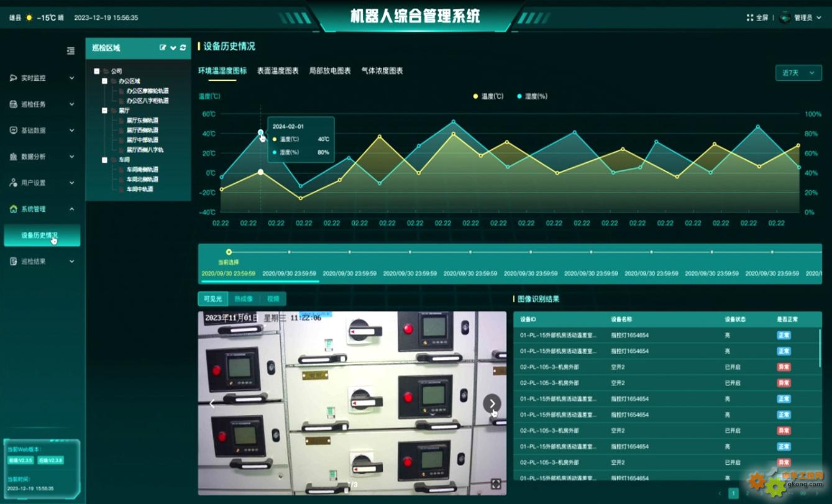Screen dimensions: 832x504
Task: Select 展厅东侧轨道 in the area tree
Action: coord(142,121)
